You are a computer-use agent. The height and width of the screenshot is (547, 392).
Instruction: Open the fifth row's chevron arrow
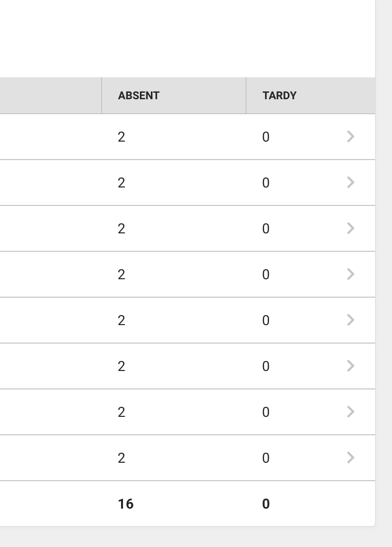[351, 320]
